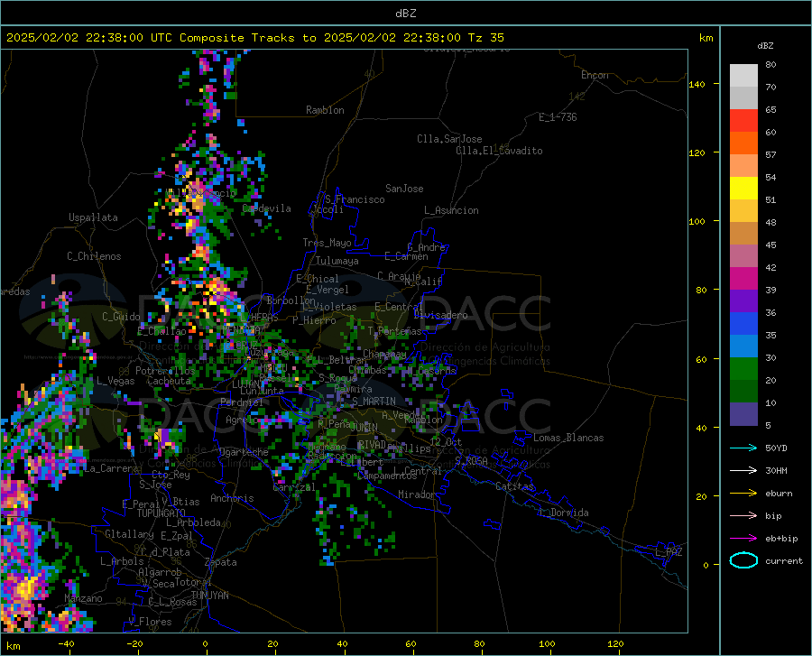Click the 'Clla.El_Cavadito' place label
Viewport: 812px width, 656px height.
click(499, 151)
